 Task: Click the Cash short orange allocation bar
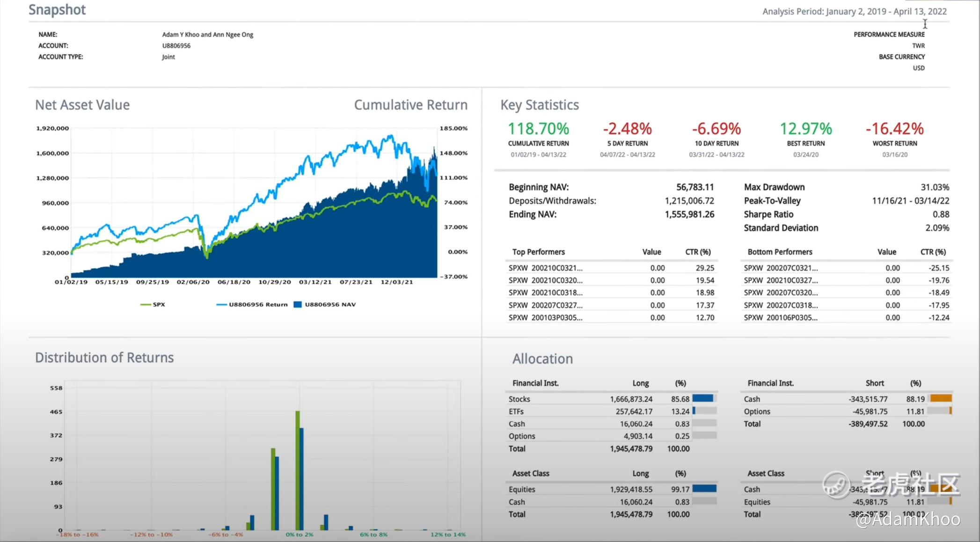[x=941, y=399]
